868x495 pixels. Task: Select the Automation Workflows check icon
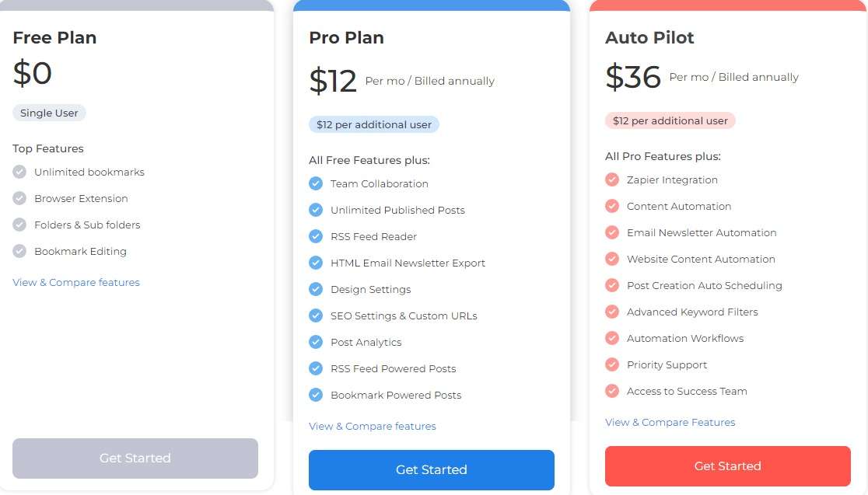coord(612,338)
